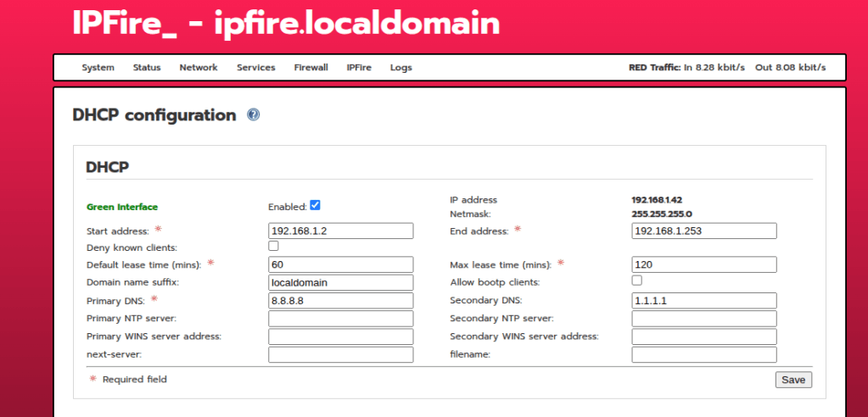Disable the Green Interface Enabled checkbox

315,205
